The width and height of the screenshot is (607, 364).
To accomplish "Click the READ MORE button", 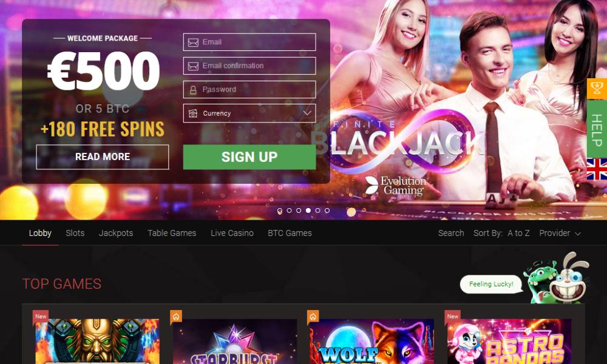I will [103, 157].
